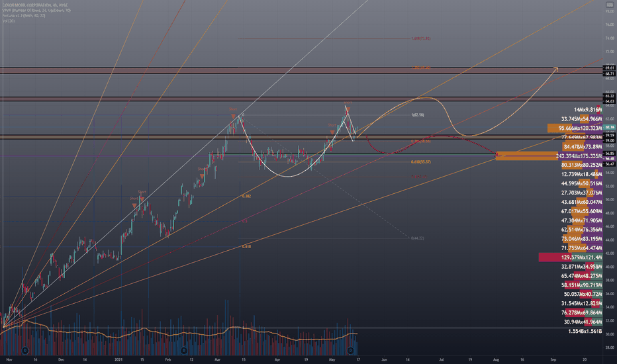This screenshot has width=617, height=364.
Task: Click volume profile row 95.666Mx120.323M
Action: (575, 128)
